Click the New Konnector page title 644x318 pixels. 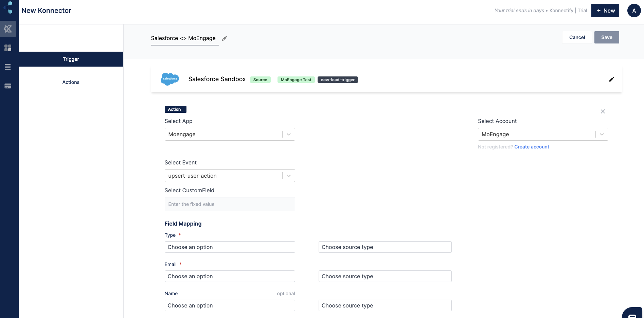tap(46, 11)
